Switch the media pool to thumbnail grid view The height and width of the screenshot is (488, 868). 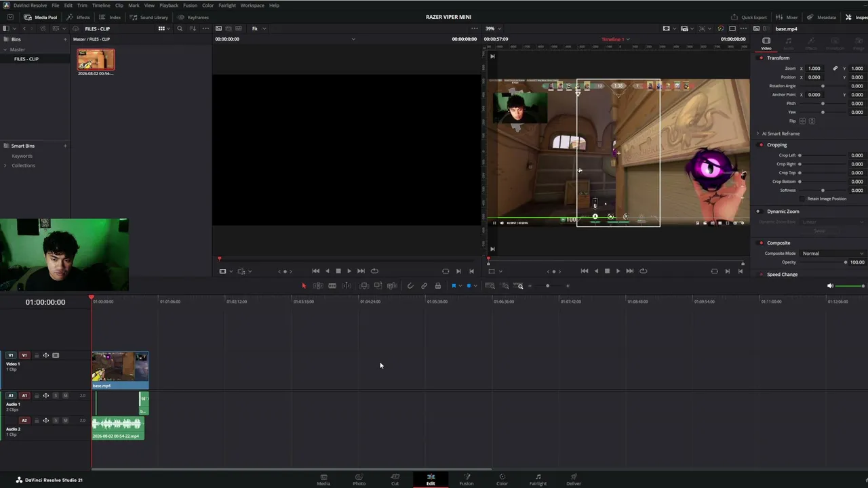161,28
